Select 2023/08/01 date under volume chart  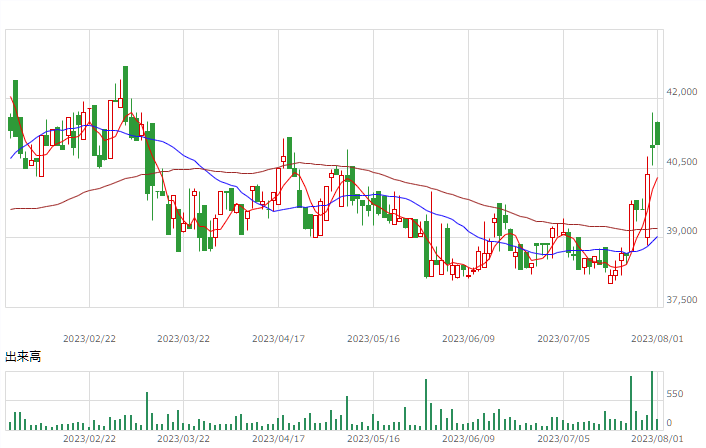pyautogui.click(x=657, y=439)
